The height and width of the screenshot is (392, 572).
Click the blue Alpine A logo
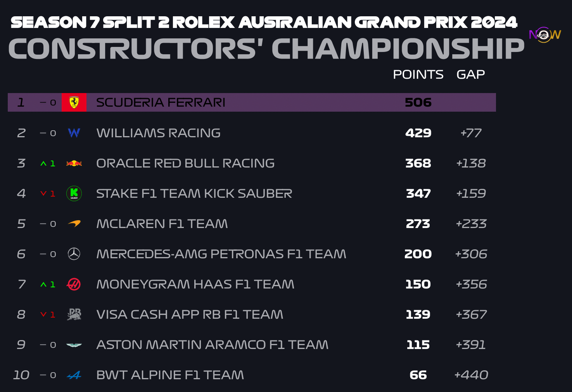click(x=74, y=375)
